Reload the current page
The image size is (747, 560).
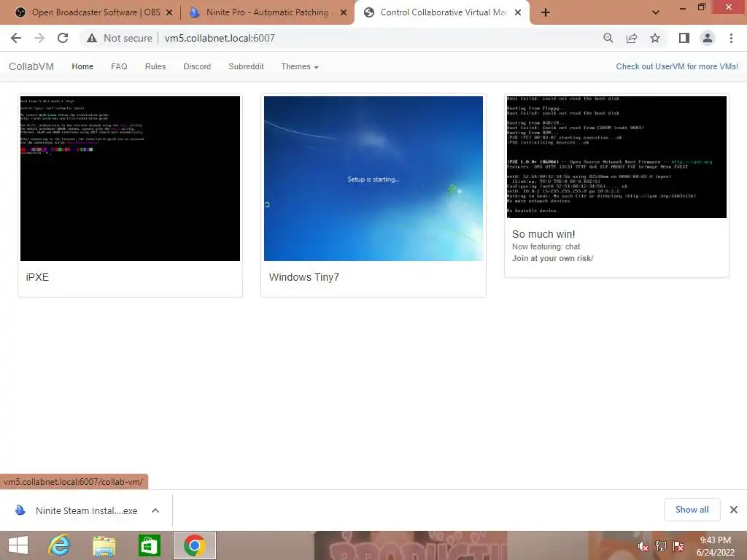click(63, 38)
